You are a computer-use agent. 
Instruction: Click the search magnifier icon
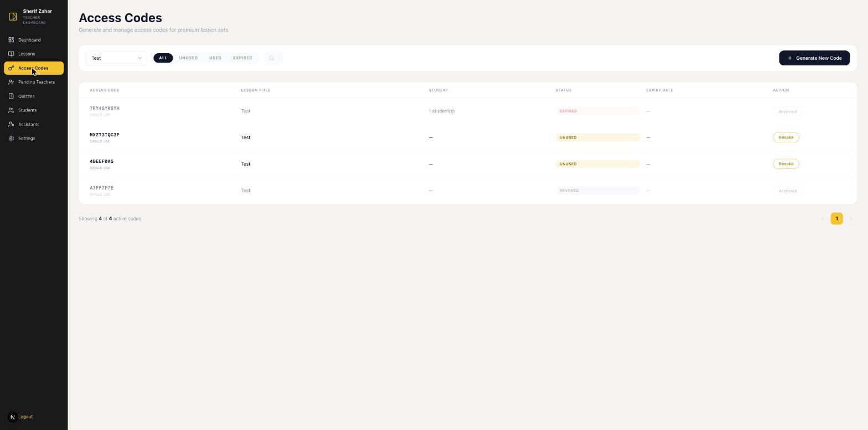click(272, 58)
